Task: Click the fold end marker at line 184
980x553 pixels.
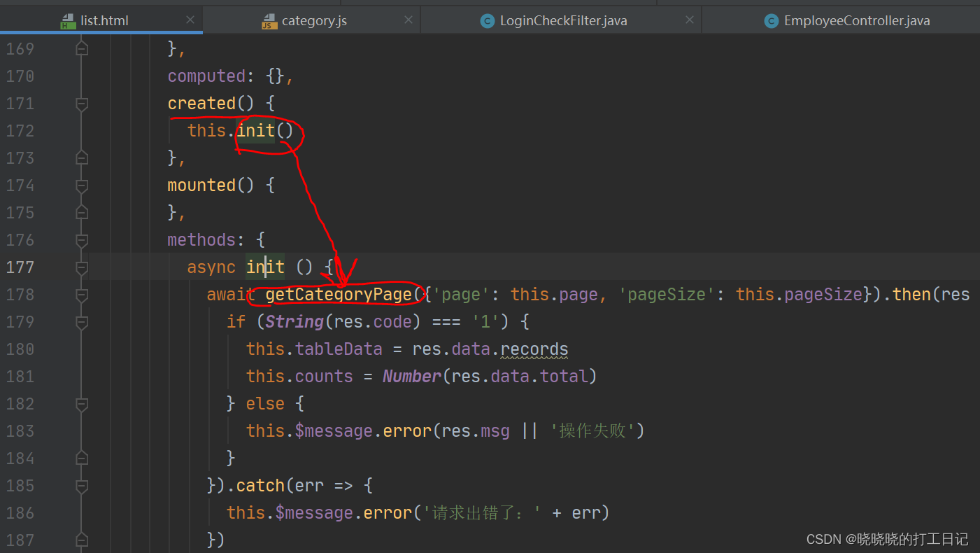Action: pyautogui.click(x=82, y=458)
